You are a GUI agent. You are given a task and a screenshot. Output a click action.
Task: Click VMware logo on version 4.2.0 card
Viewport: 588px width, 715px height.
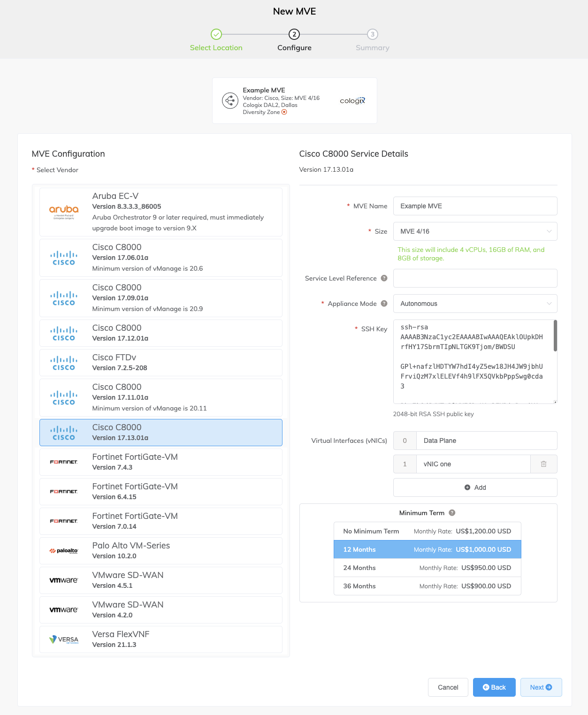pos(64,610)
